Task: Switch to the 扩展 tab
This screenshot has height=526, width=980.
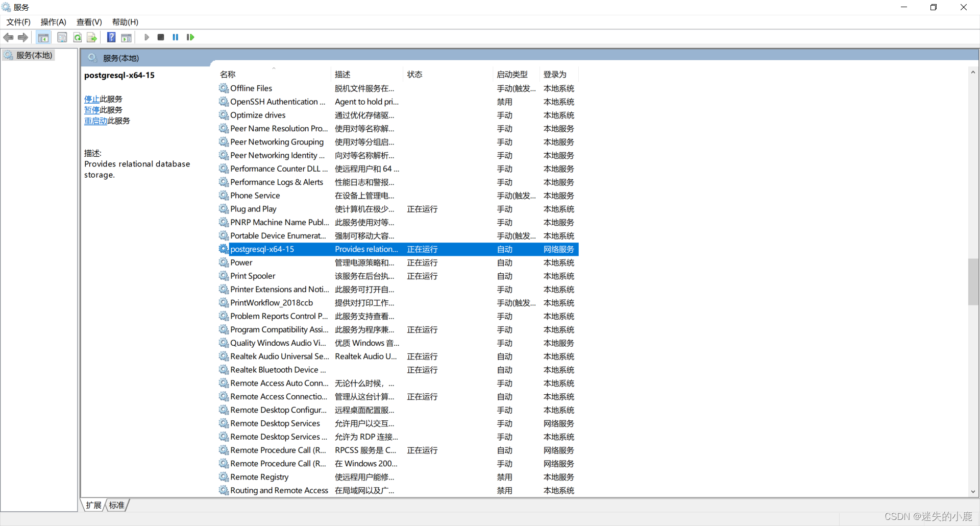Action: pos(93,505)
